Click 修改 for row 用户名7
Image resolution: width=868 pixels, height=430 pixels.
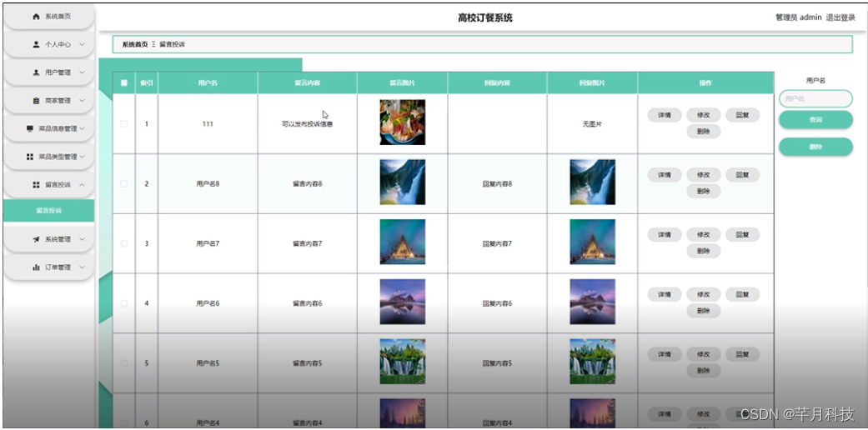(x=704, y=235)
